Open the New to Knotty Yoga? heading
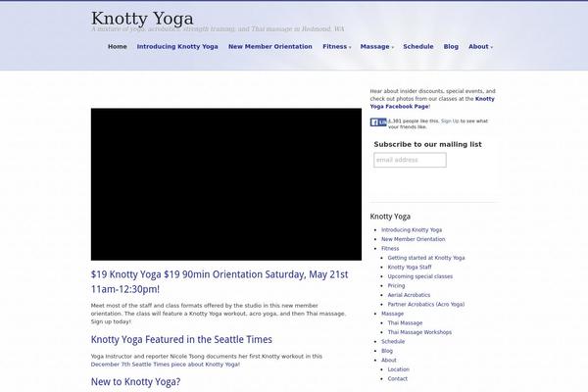Image resolution: width=588 pixels, height=392 pixels. click(x=135, y=382)
